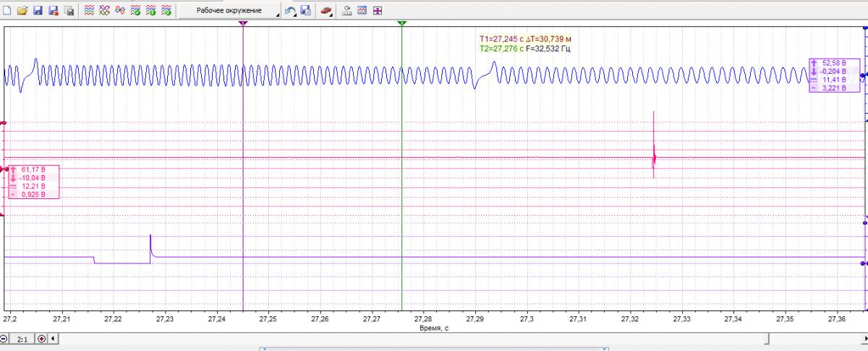This screenshot has width=868, height=351.
Task: Select the purple T1 cursor marker at top
Action: (x=243, y=24)
